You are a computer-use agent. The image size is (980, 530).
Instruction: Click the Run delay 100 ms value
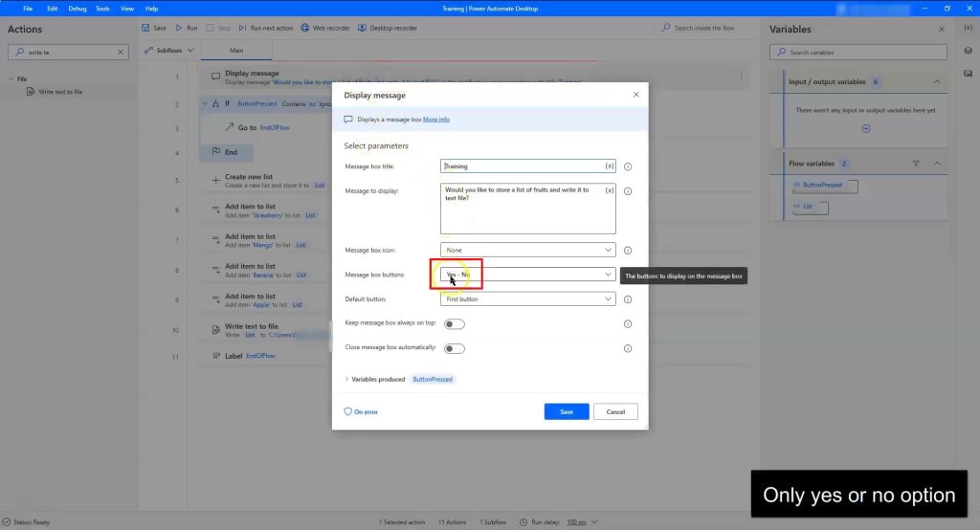pos(576,522)
